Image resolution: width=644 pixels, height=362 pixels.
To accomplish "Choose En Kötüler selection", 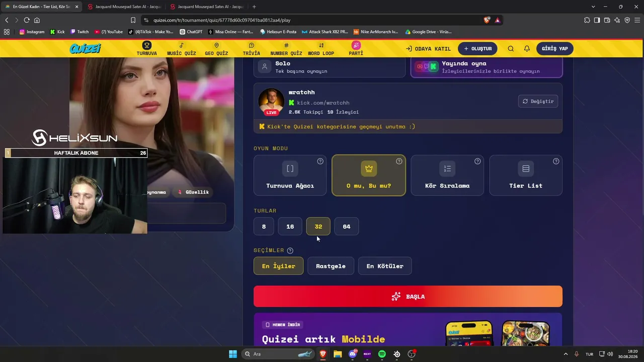I will 385,266.
